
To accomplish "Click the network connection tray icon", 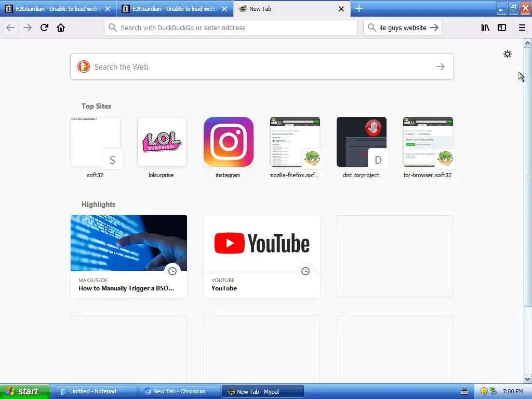I will coord(493,391).
